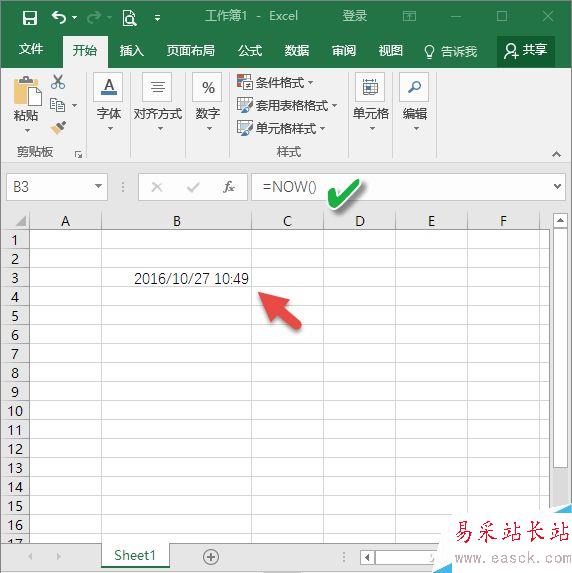Click the fx insert function icon
The height and width of the screenshot is (573, 572).
point(229,187)
